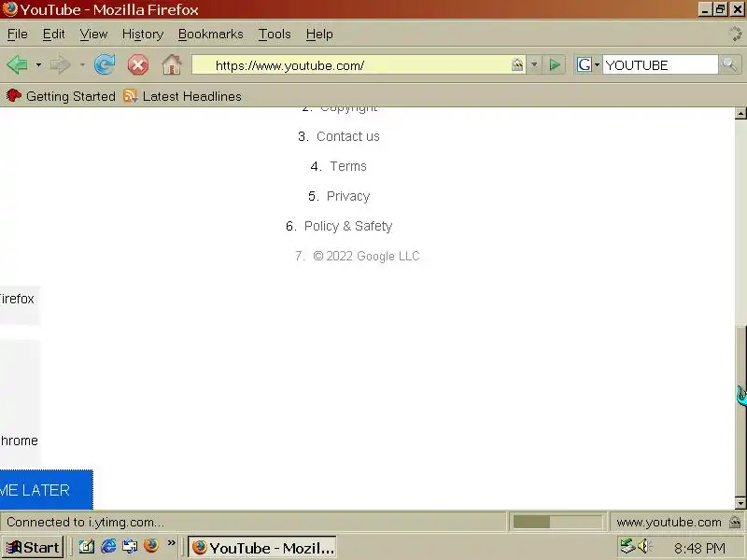
Task: Click the Firefox activity throbber icon
Action: [x=735, y=34]
